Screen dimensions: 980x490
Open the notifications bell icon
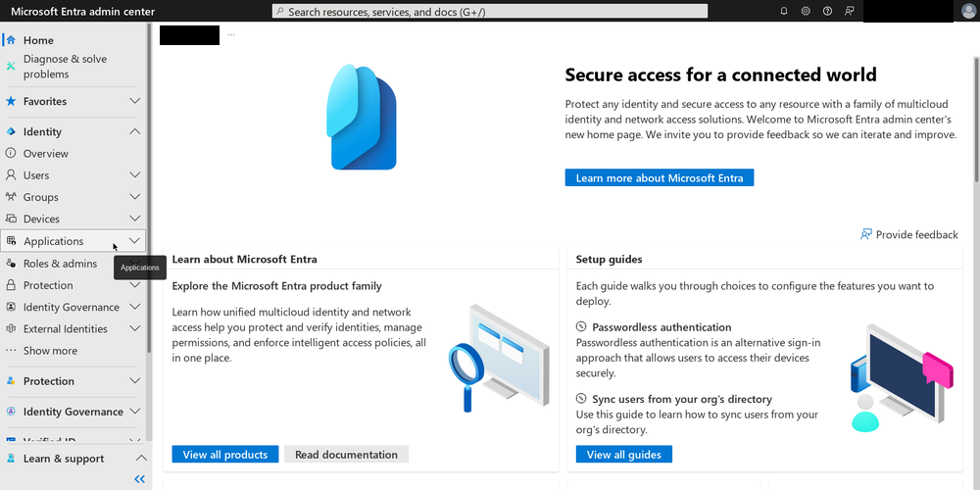tap(784, 11)
